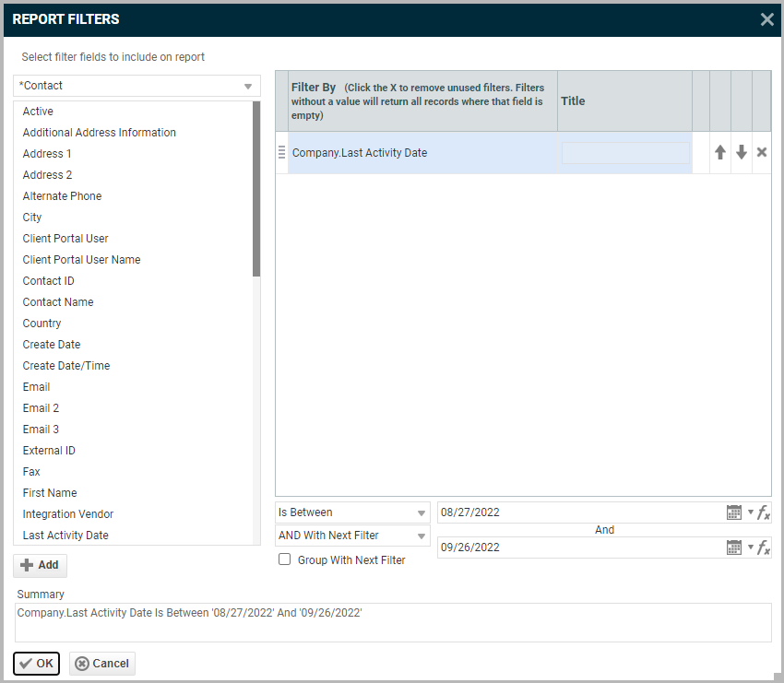Click the Cancel button

coord(102,664)
